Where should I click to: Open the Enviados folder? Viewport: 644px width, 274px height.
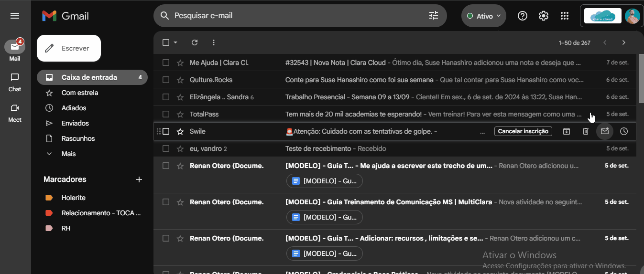point(92,123)
